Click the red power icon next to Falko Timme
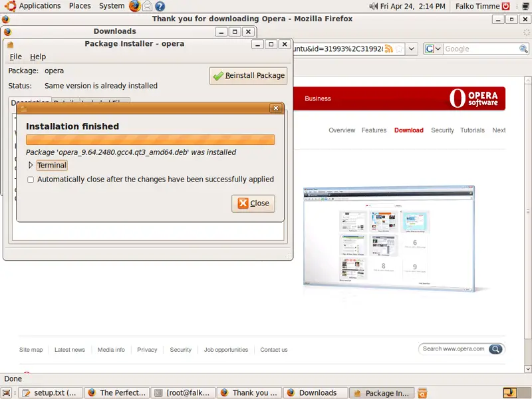The width and height of the screenshot is (532, 399). (506, 6)
